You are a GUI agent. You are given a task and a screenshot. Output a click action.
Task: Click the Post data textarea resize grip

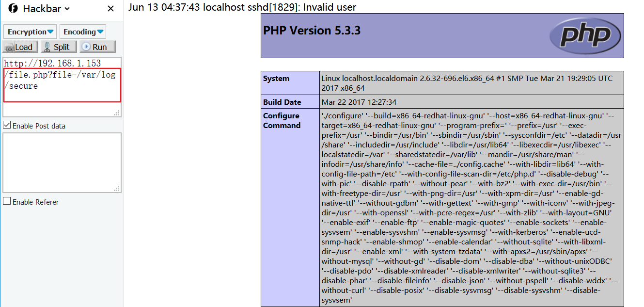(117, 189)
